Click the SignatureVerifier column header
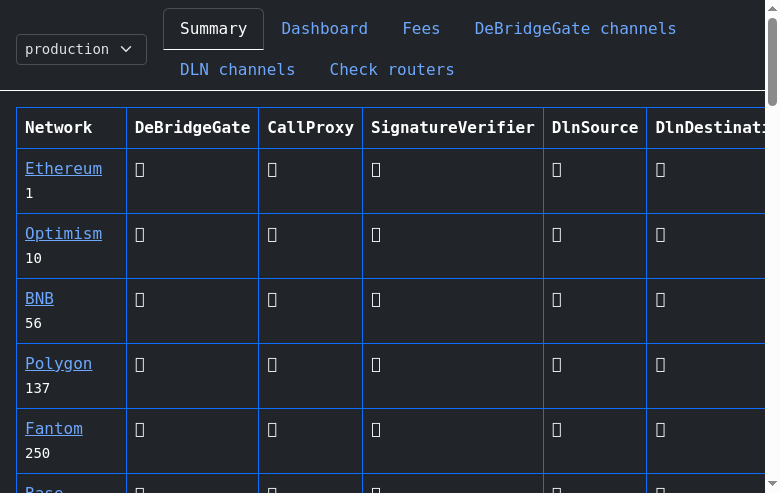Image resolution: width=780 pixels, height=493 pixels. [453, 128]
